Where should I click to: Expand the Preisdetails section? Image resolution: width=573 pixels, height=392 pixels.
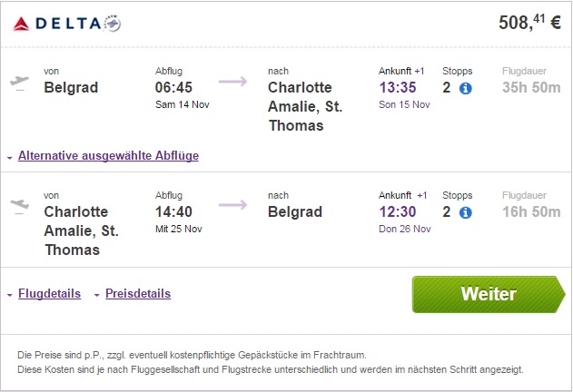tap(137, 294)
